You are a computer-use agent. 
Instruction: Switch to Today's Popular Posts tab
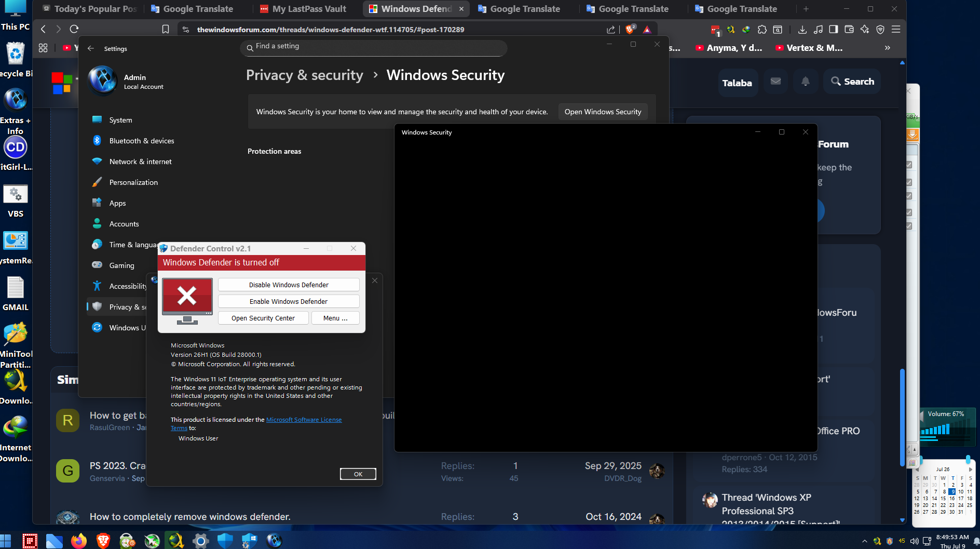(x=90, y=9)
